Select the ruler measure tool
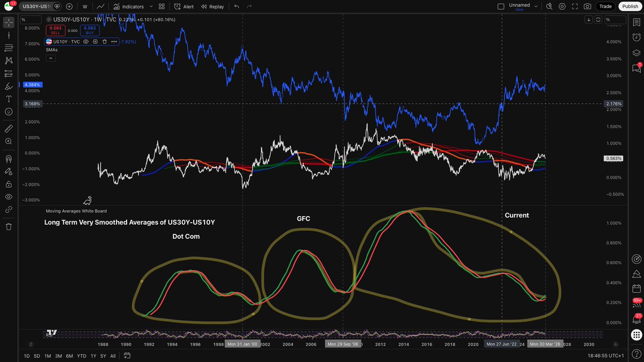The width and height of the screenshot is (644, 362). pyautogui.click(x=9, y=129)
